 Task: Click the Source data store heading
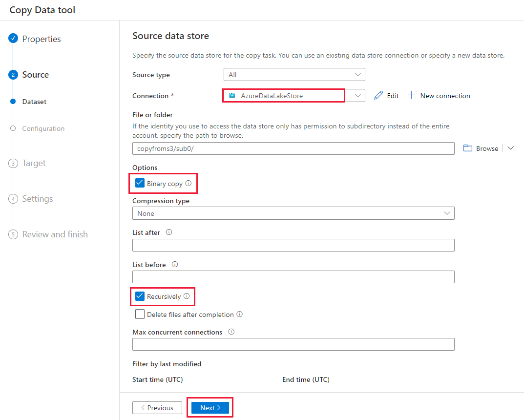tap(170, 36)
